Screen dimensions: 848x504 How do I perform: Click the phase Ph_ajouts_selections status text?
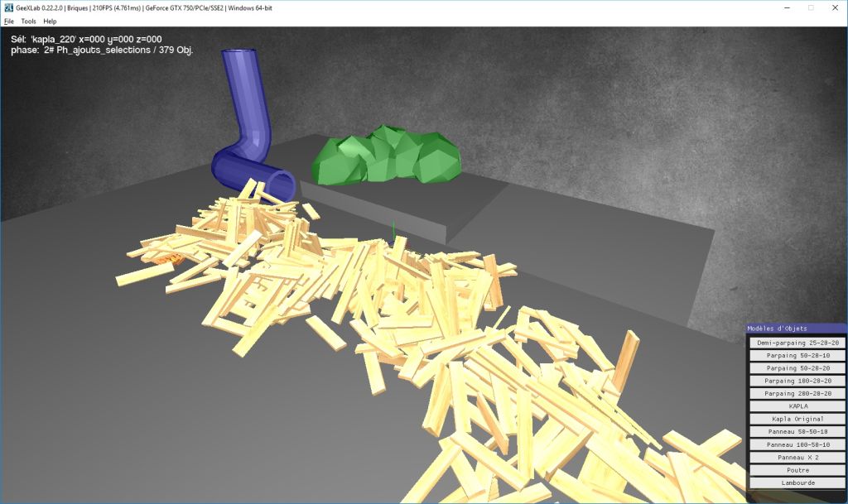102,50
